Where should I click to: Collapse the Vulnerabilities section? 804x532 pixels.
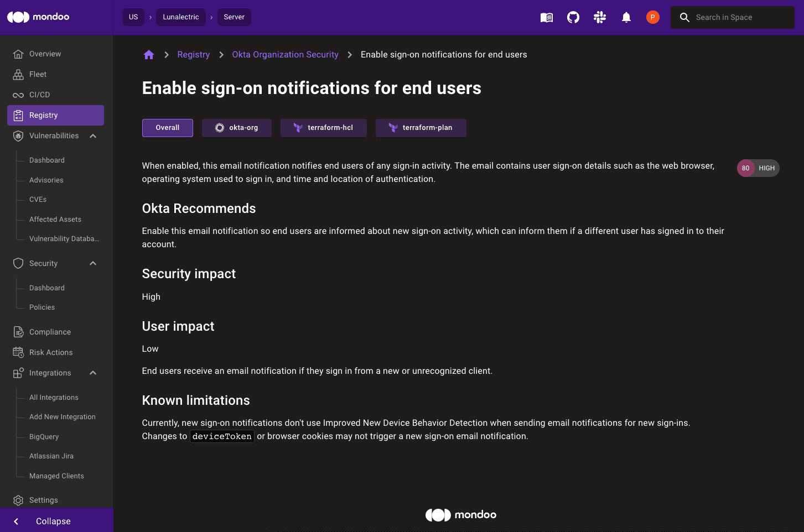(93, 136)
